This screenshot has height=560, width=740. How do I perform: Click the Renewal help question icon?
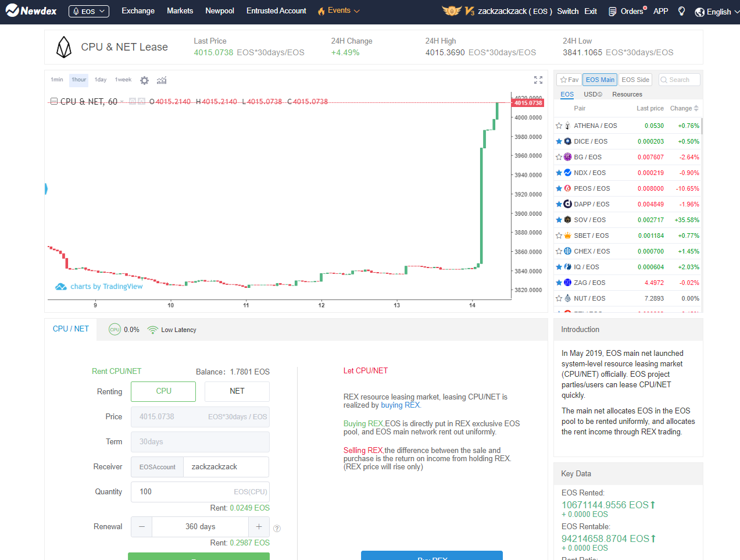277,529
